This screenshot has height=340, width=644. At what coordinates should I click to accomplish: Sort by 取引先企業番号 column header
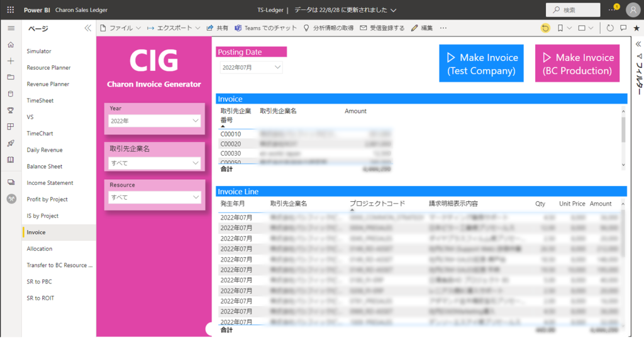coord(236,116)
